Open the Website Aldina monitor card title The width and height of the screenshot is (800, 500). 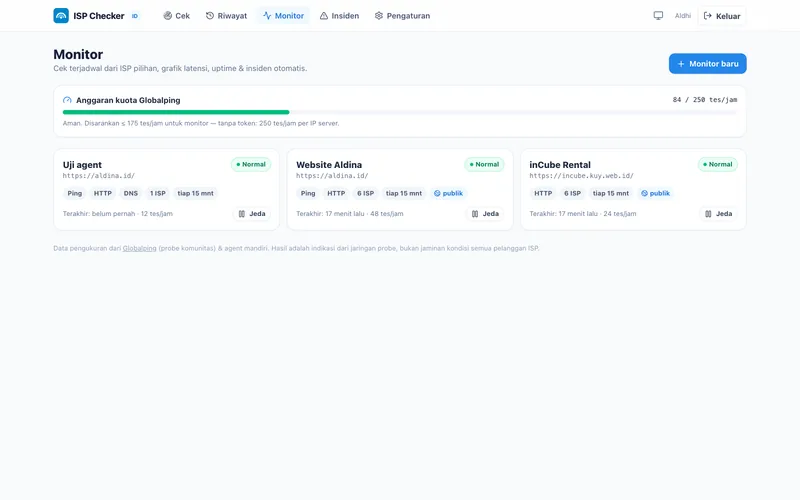[x=329, y=165]
